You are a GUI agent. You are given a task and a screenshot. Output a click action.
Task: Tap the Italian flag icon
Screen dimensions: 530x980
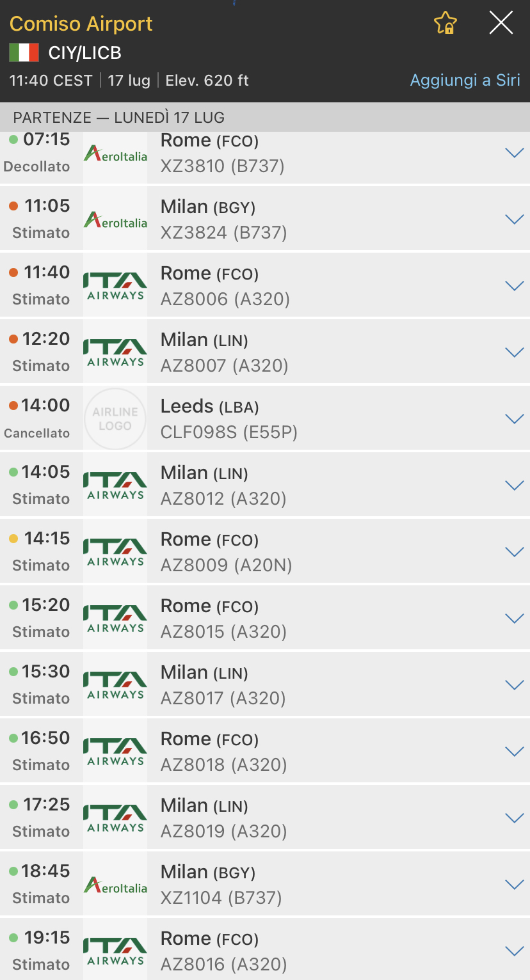tap(24, 52)
